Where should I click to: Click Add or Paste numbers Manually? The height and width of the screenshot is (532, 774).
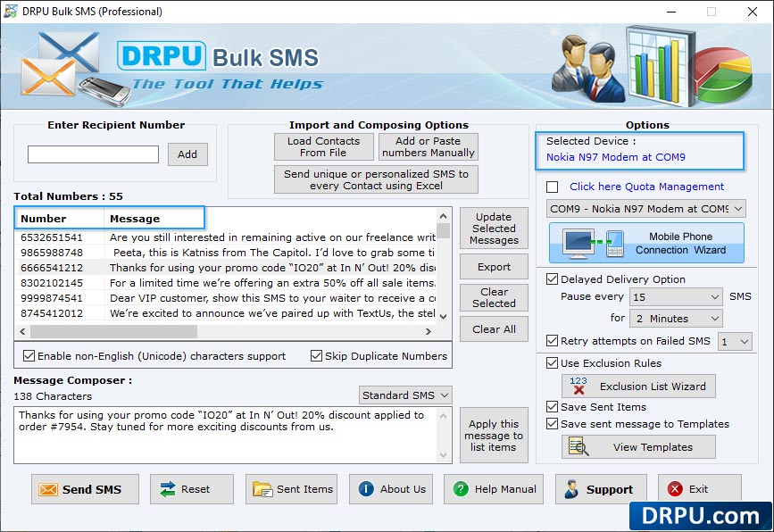click(428, 146)
